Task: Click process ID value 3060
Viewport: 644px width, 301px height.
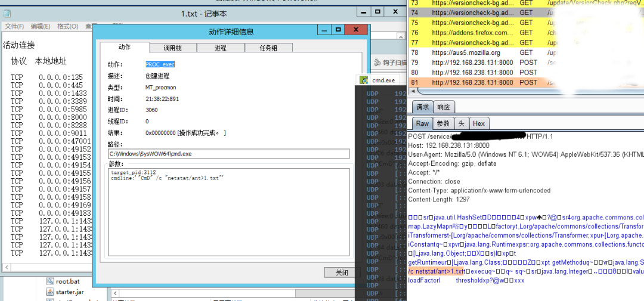Action: (151, 110)
